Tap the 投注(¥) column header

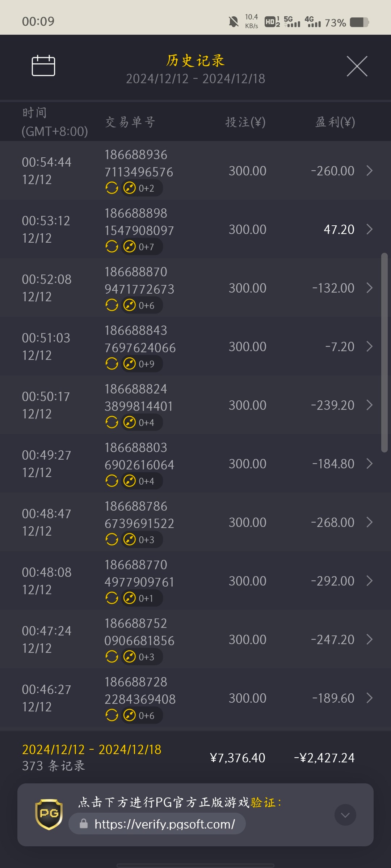point(245,122)
